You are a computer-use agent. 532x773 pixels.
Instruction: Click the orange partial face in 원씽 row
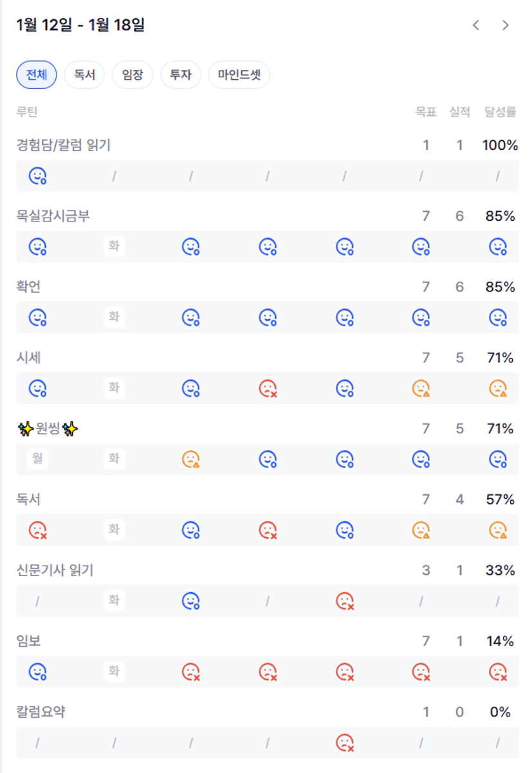point(191,459)
